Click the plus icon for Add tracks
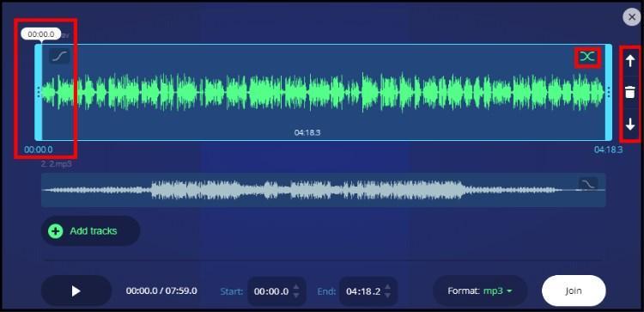 pos(56,231)
